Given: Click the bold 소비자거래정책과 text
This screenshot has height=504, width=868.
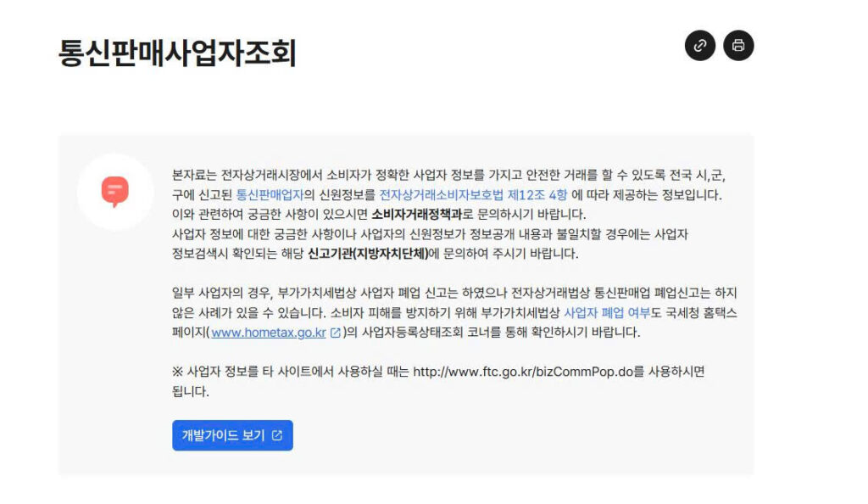Looking at the screenshot, I should [x=416, y=215].
